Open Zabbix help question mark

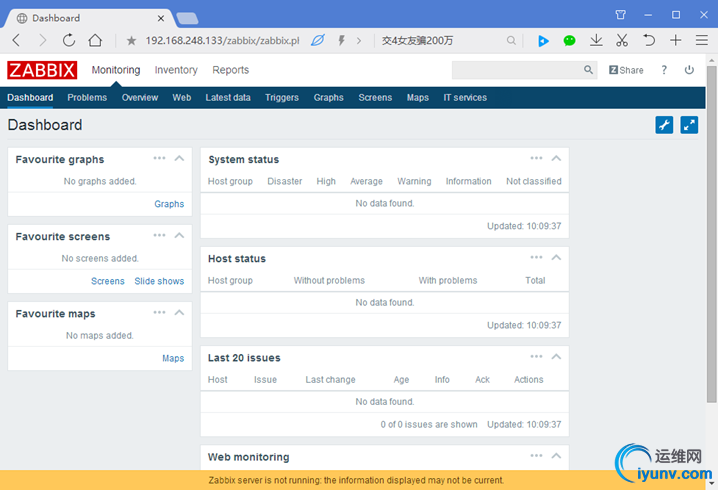(664, 70)
